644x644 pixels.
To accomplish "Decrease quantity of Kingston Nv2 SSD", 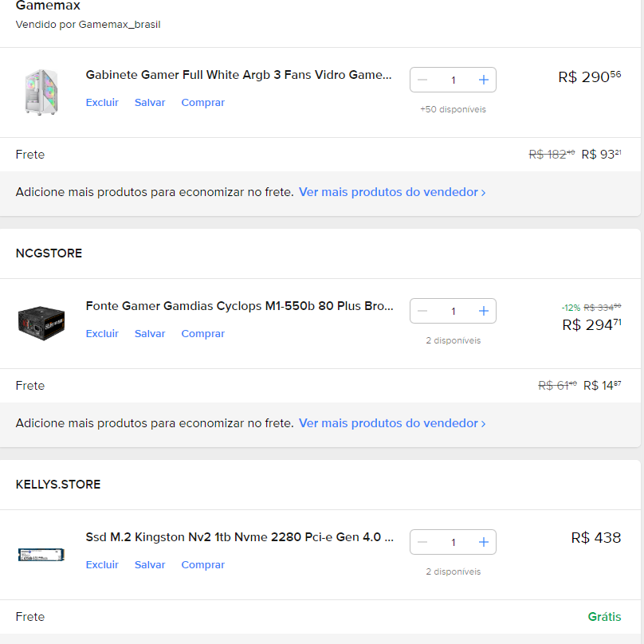I will [x=422, y=542].
